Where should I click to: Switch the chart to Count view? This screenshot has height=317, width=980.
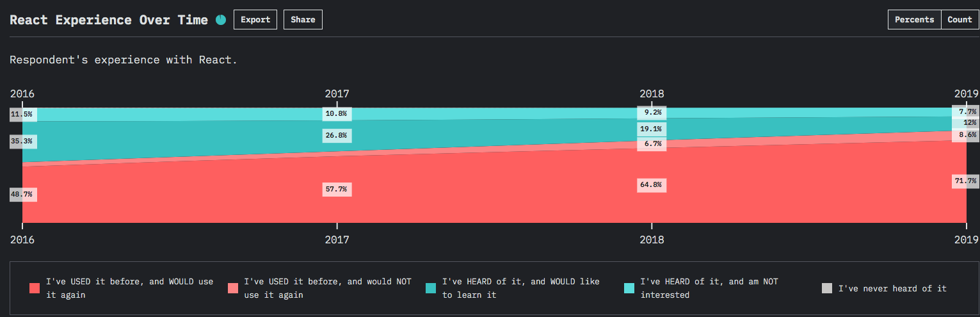coord(960,20)
